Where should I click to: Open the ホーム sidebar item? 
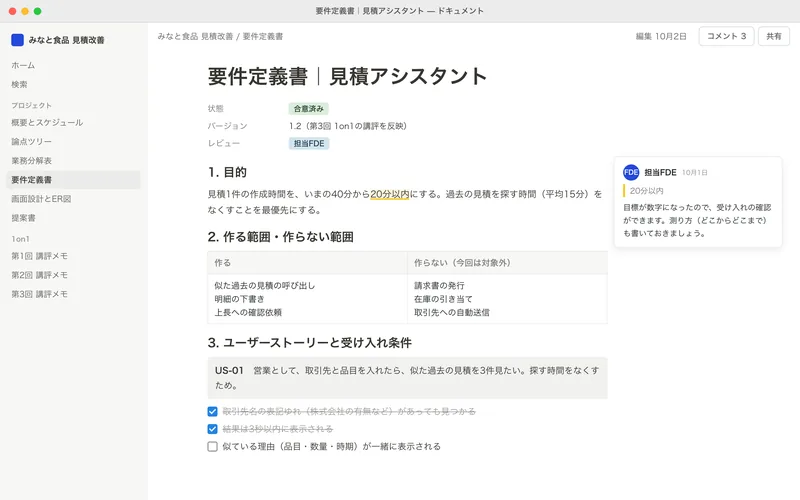(73, 65)
